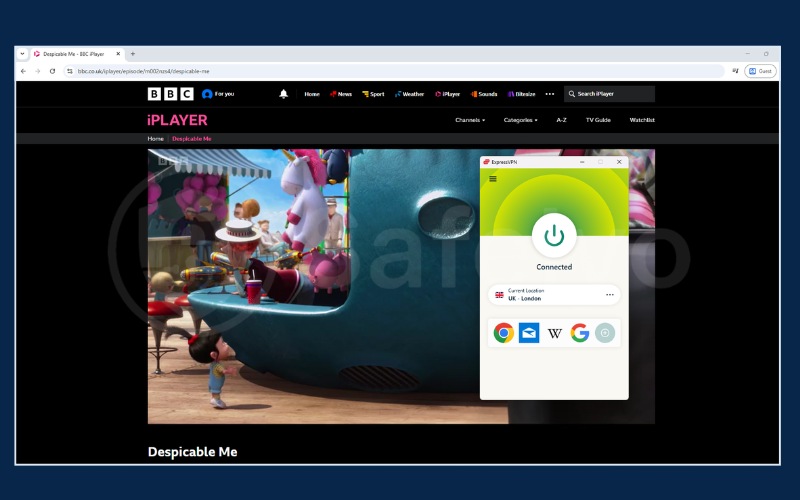Open a new browser tab
The image size is (800, 500).
[x=133, y=54]
